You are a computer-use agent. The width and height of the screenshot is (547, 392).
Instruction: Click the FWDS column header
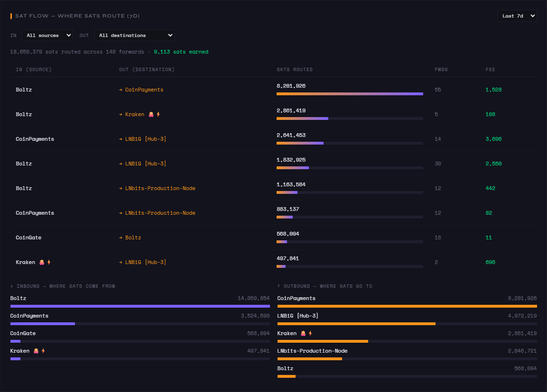point(441,70)
